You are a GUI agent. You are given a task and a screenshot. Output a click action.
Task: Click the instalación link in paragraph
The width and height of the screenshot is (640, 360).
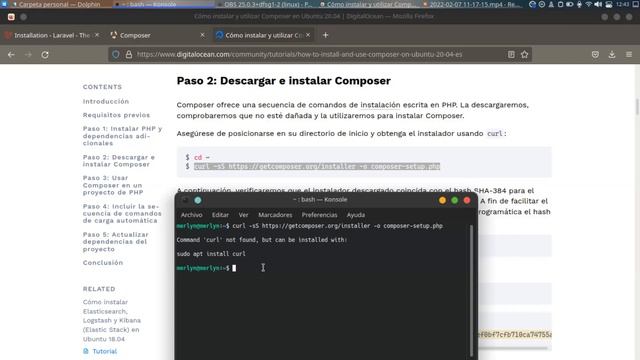(x=380, y=105)
